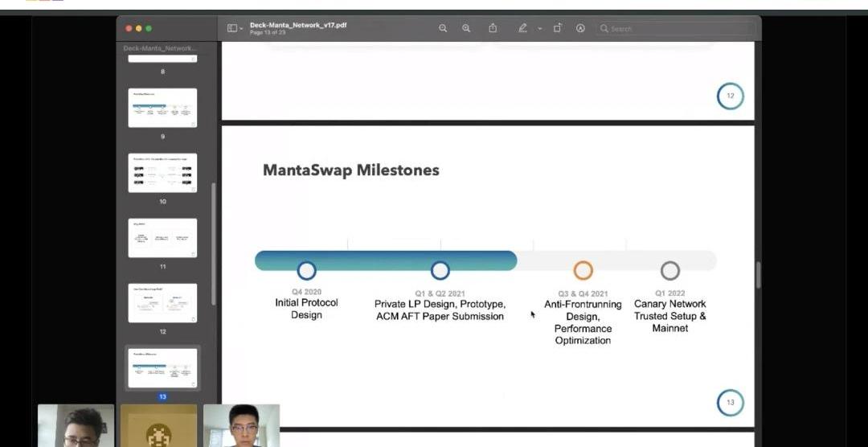Expand the highlight color dropdown arrow
This screenshot has width=868, height=447.
(540, 29)
